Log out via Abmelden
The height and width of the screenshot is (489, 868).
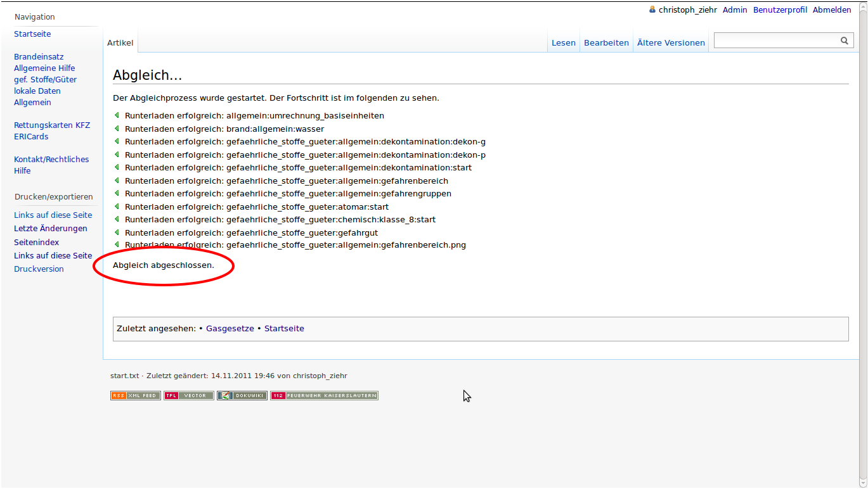point(832,10)
